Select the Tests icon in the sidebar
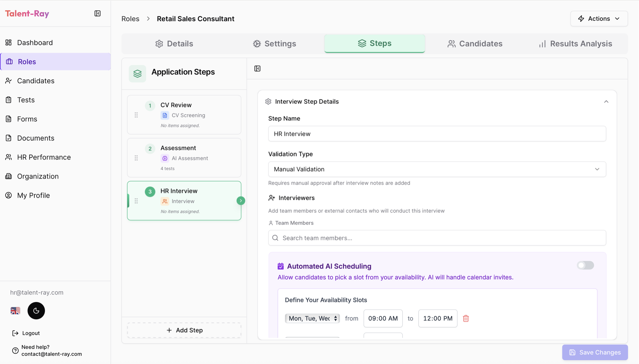Screen dimensions: 639x364 [x=9, y=100]
